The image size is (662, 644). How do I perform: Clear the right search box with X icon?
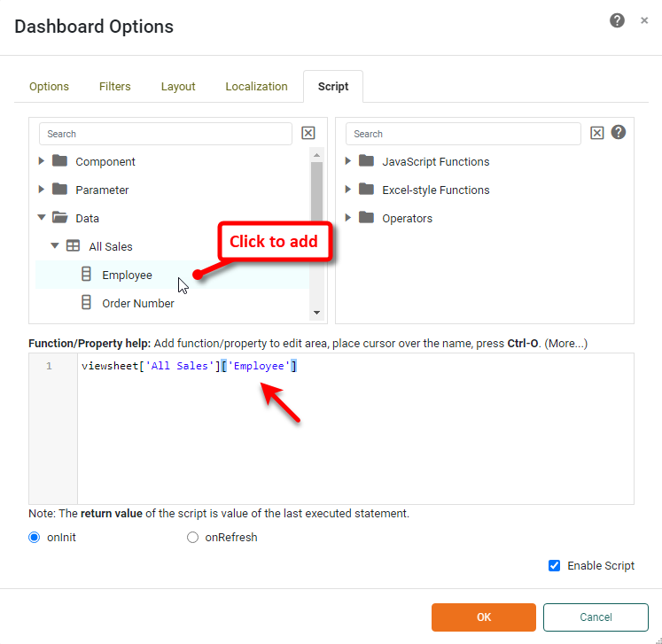tap(597, 134)
